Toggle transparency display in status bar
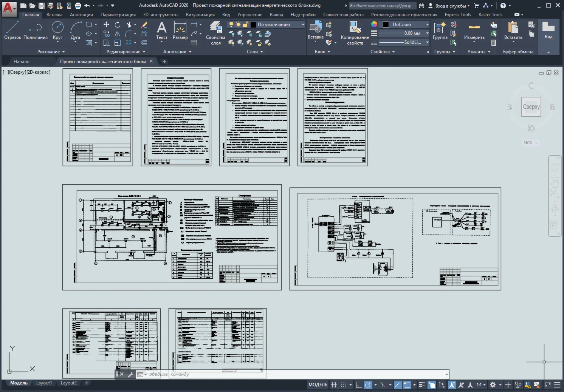 (x=432, y=385)
